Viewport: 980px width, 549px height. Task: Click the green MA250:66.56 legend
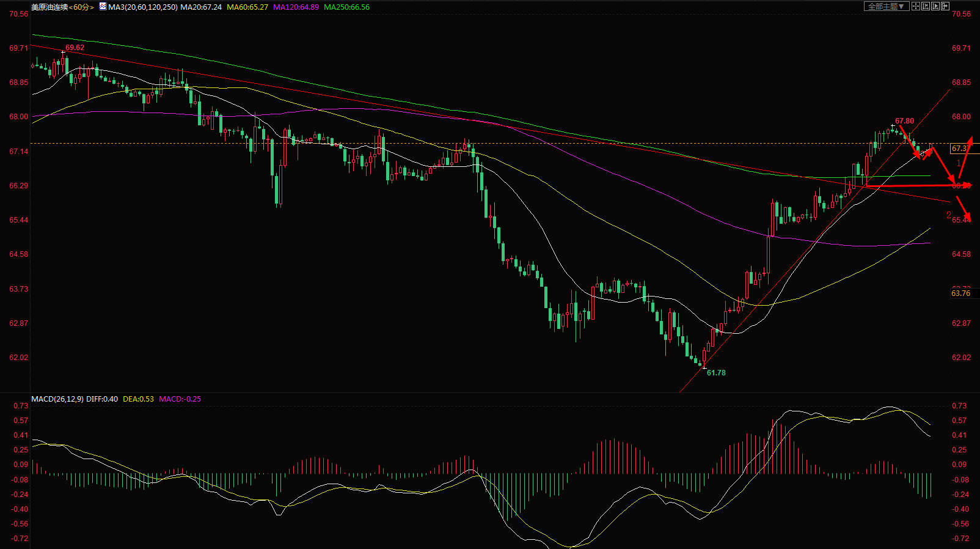click(x=347, y=7)
